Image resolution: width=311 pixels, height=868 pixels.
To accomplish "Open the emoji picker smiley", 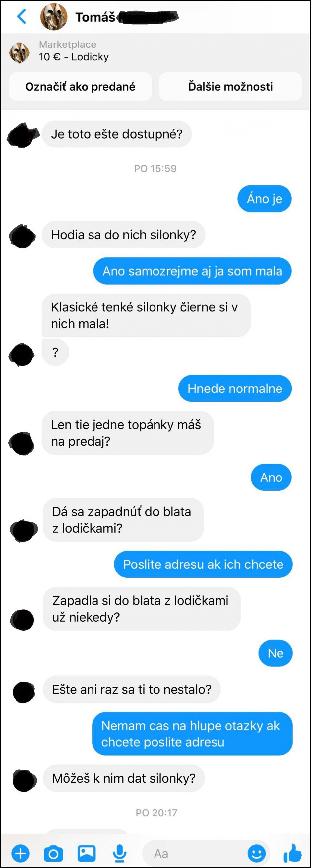I will click(x=257, y=853).
